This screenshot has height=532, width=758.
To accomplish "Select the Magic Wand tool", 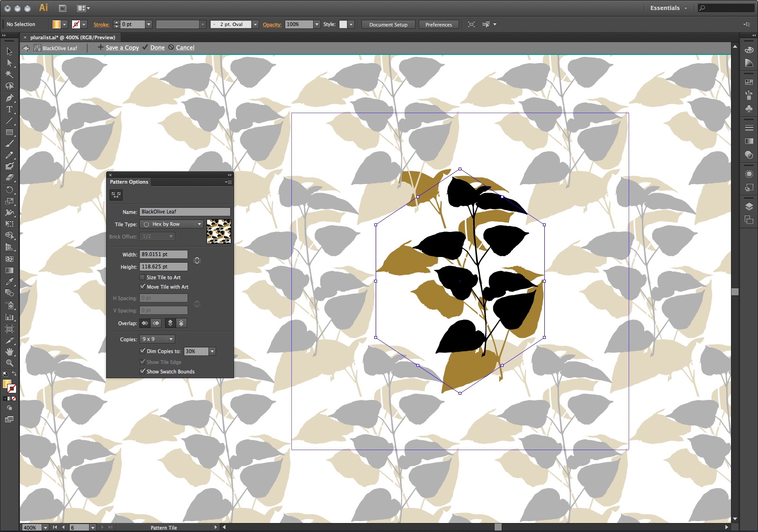I will click(x=9, y=74).
